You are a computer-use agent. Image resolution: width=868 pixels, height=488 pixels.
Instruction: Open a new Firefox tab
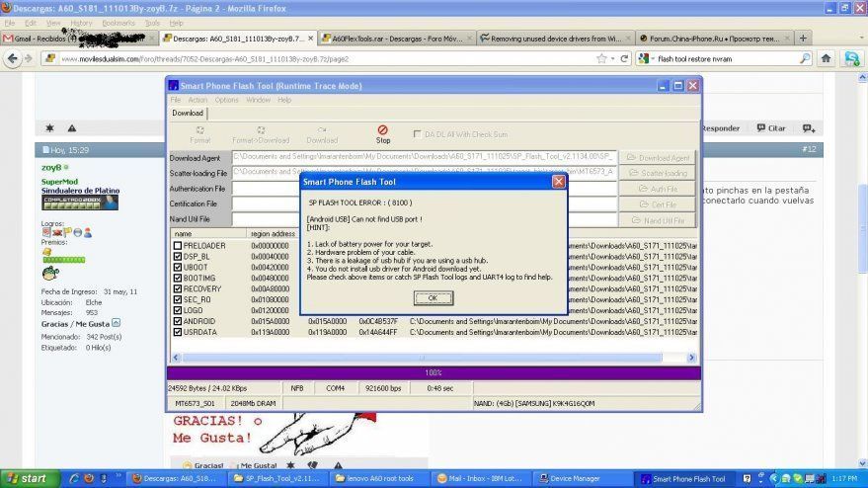[x=803, y=38]
